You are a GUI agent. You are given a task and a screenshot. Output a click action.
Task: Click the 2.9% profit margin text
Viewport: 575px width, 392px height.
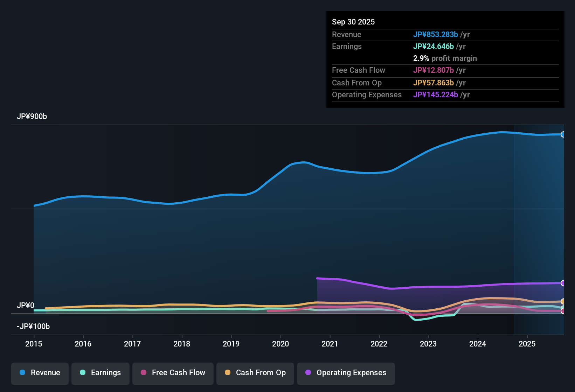point(445,58)
